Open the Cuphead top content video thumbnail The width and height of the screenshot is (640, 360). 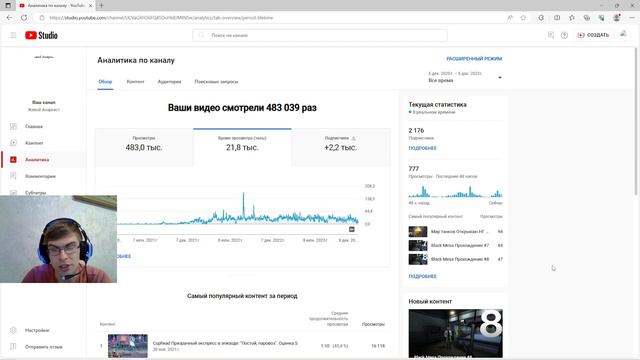coord(128,346)
